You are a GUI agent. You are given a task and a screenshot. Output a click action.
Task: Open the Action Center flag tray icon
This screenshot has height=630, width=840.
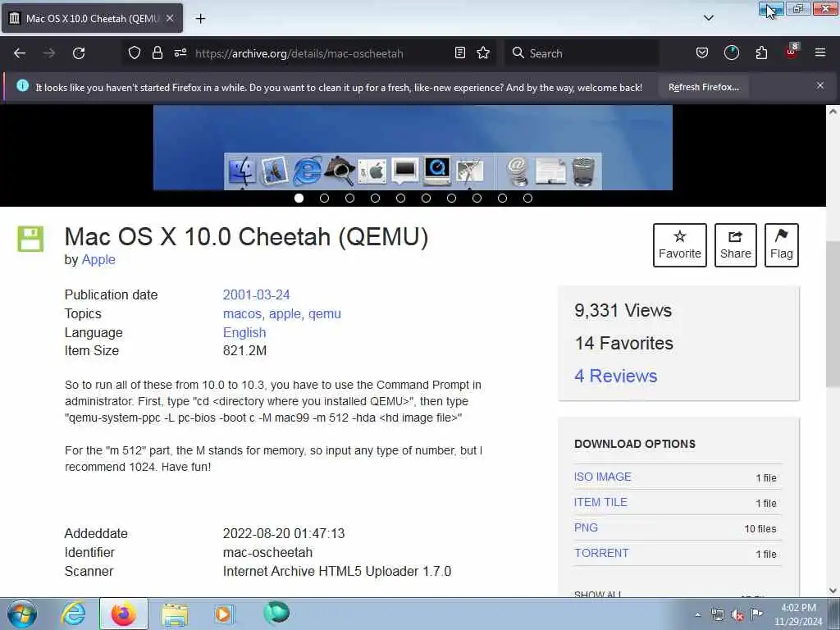pyautogui.click(x=756, y=614)
